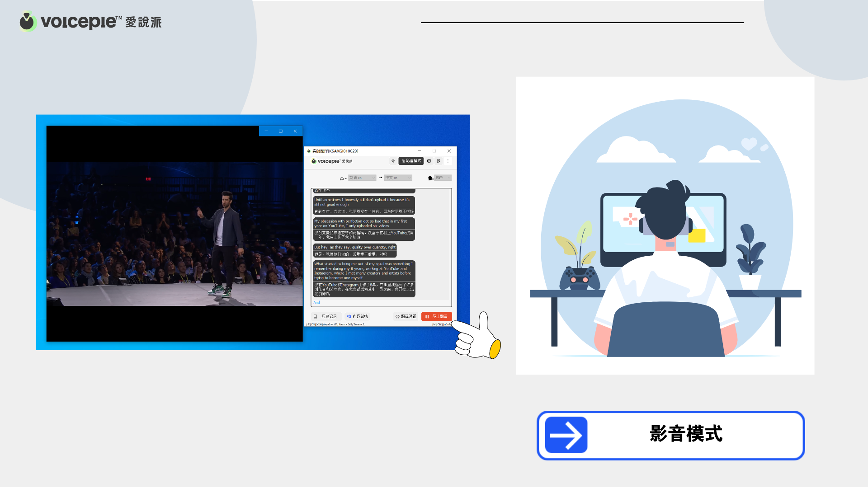Open the 男声 voice dropdown

(x=442, y=178)
